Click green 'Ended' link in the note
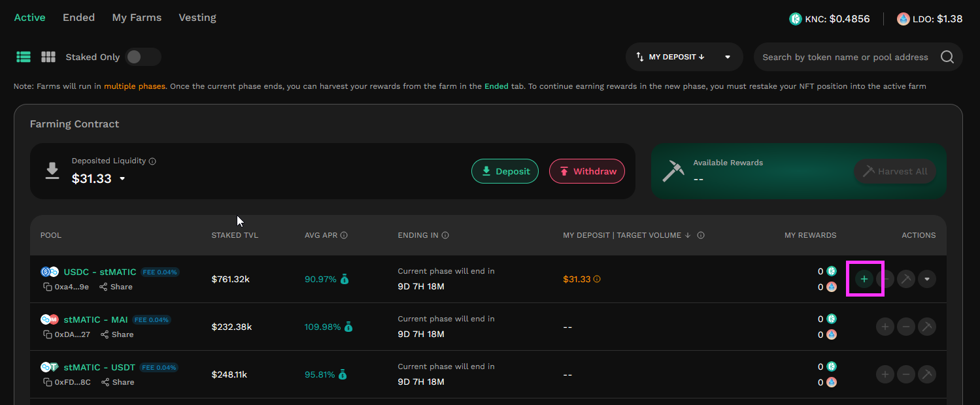The image size is (980, 405). [x=496, y=86]
